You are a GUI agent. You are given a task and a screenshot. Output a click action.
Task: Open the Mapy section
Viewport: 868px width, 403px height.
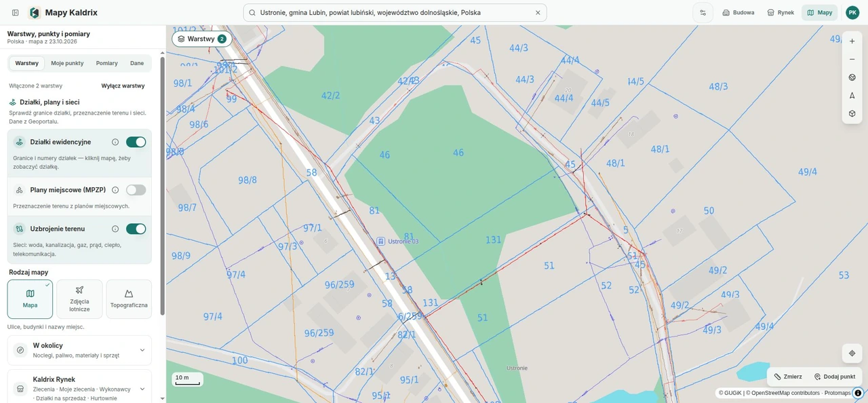coord(819,12)
